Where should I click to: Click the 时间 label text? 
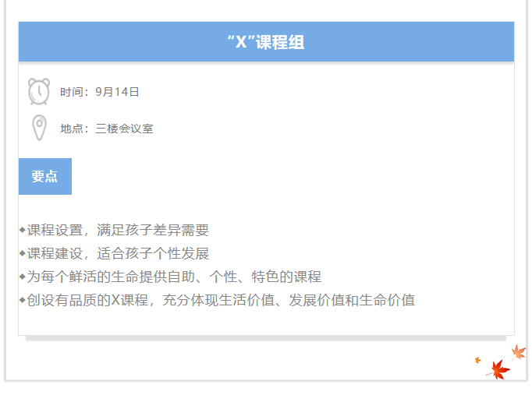click(x=74, y=92)
